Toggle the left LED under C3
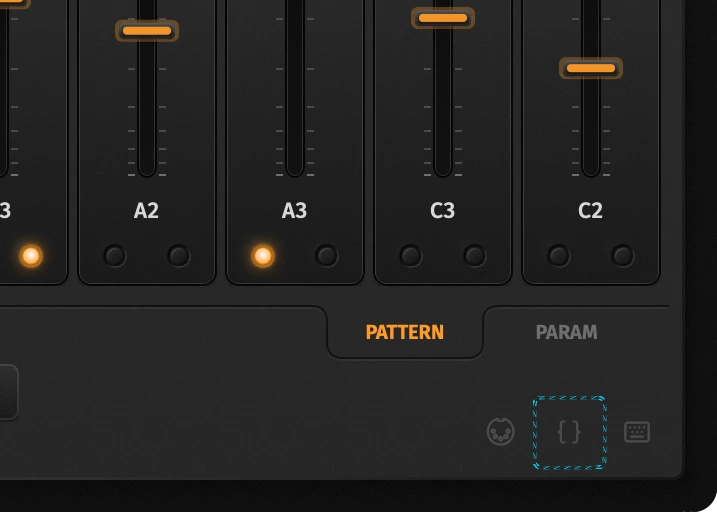Image resolution: width=717 pixels, height=512 pixels. pos(411,256)
